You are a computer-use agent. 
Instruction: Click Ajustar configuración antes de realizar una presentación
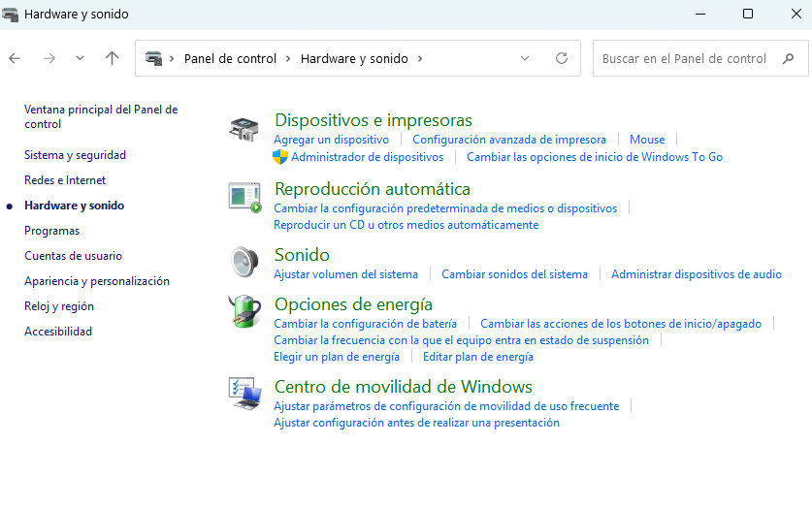tap(416, 423)
